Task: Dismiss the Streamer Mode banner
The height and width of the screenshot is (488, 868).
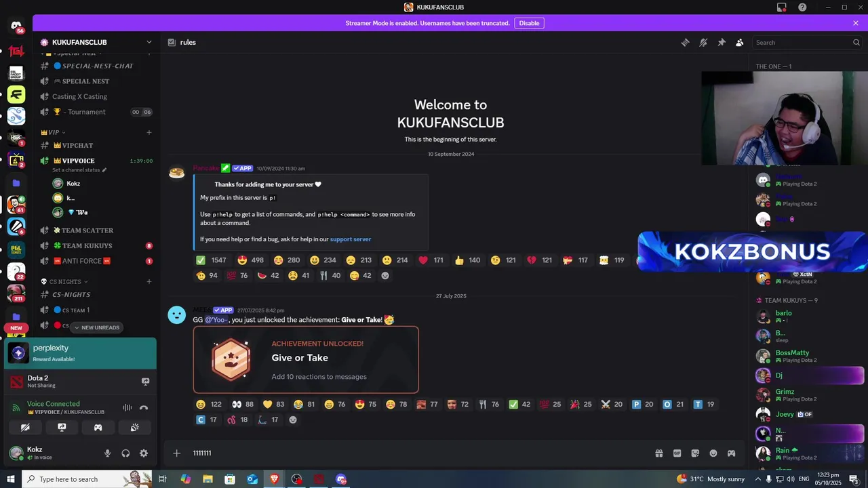Action: (856, 23)
